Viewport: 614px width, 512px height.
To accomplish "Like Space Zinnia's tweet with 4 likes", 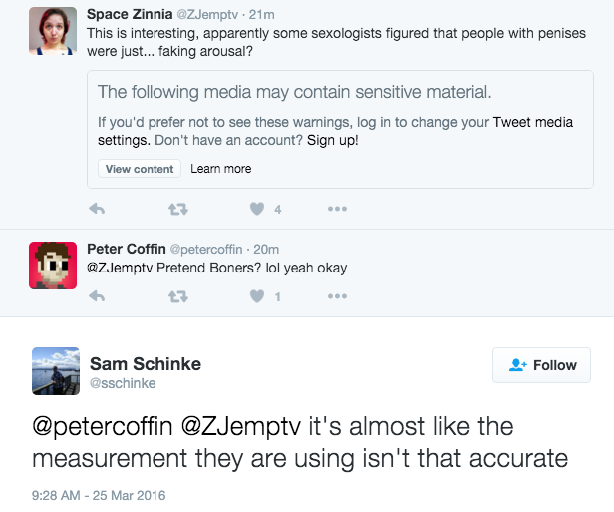I will pyautogui.click(x=257, y=209).
